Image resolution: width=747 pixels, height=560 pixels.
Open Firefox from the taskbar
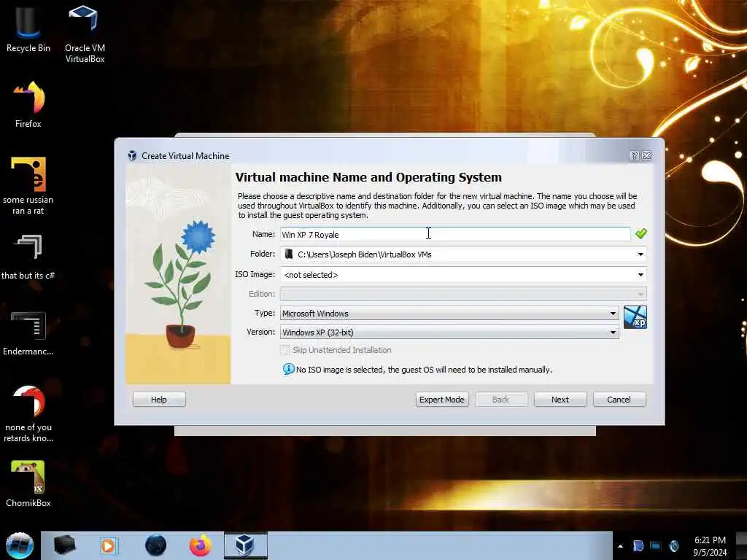tap(200, 545)
